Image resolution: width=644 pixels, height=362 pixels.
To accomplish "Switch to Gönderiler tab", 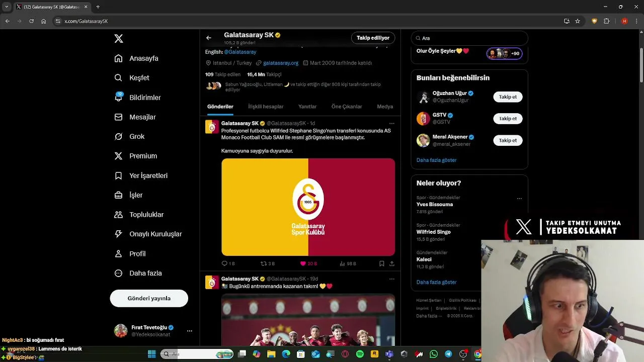I will [220, 107].
